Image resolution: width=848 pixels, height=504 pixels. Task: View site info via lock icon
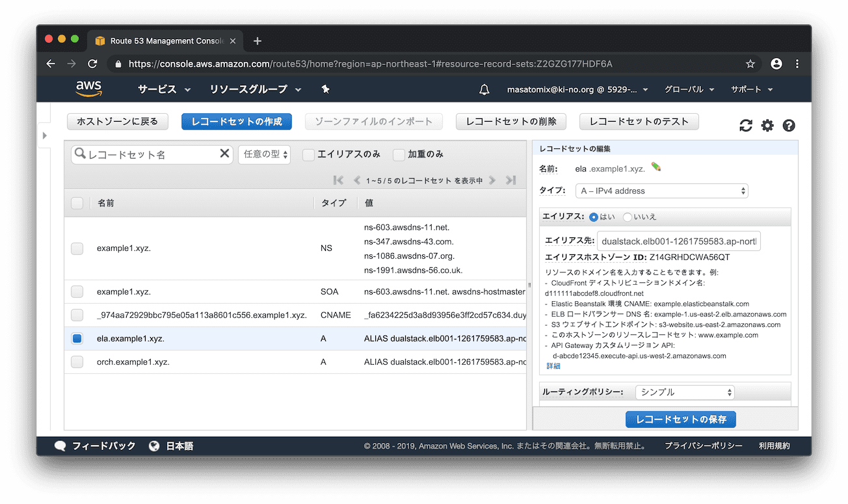click(x=118, y=64)
